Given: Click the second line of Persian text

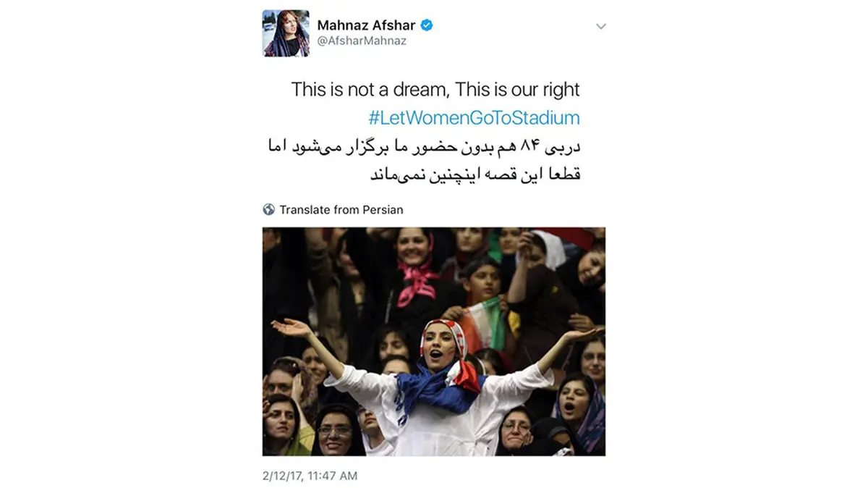Looking at the screenshot, I should tap(475, 174).
